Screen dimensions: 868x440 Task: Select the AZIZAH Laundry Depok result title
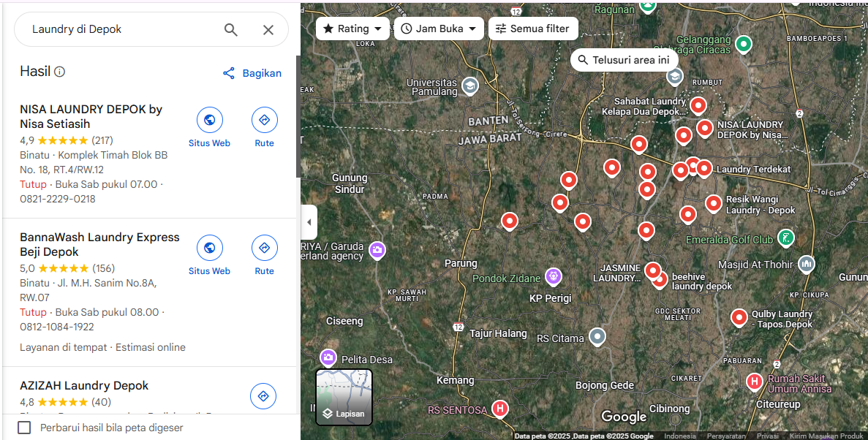(84, 385)
